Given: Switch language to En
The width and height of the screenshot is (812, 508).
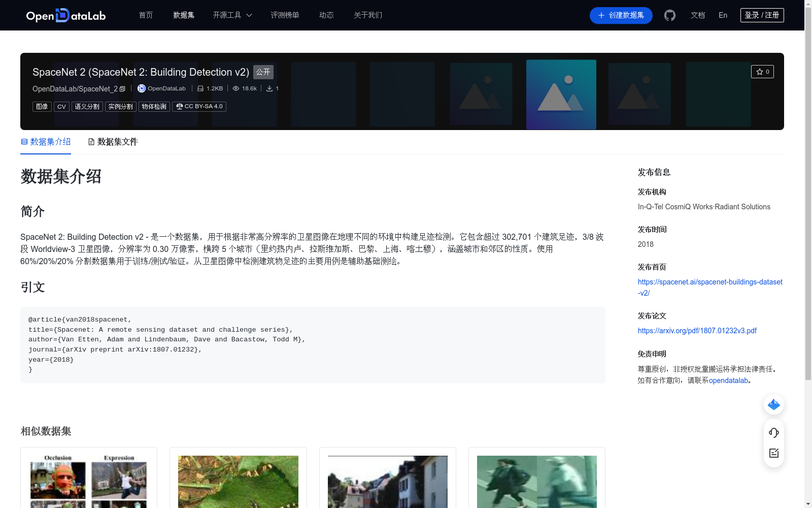Looking at the screenshot, I should tap(723, 15).
